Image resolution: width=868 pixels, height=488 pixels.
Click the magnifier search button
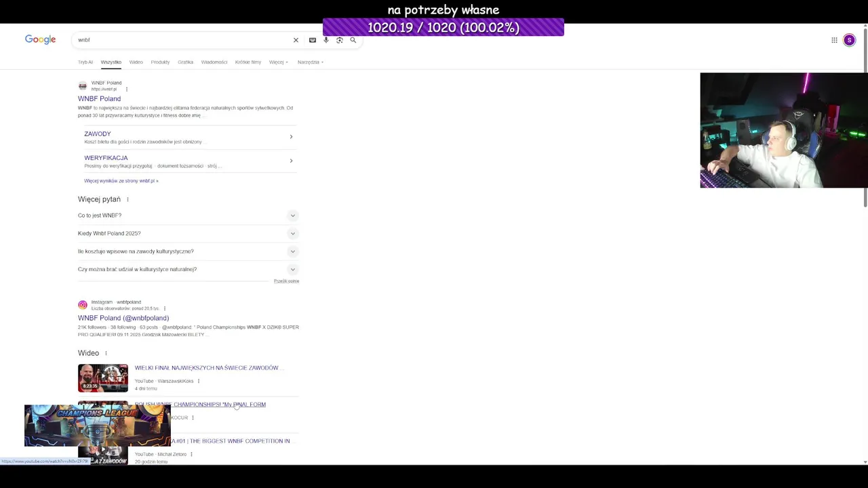coord(353,40)
